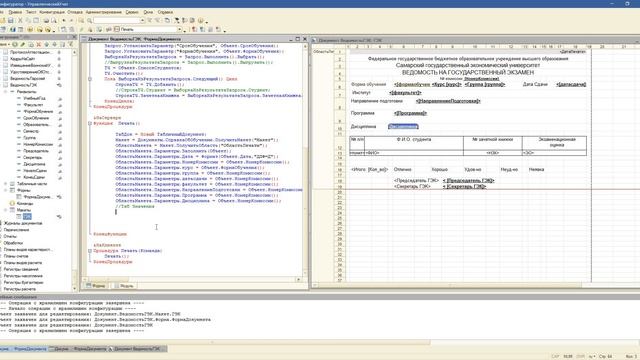Click the Print preview icon in toolbar

coord(53,20)
